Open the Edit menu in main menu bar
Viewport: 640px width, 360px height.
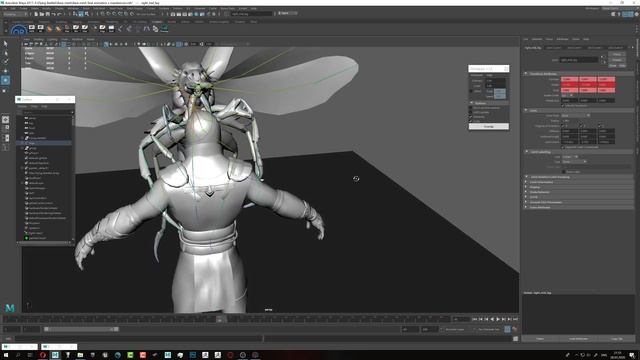pyautogui.click(x=13, y=8)
